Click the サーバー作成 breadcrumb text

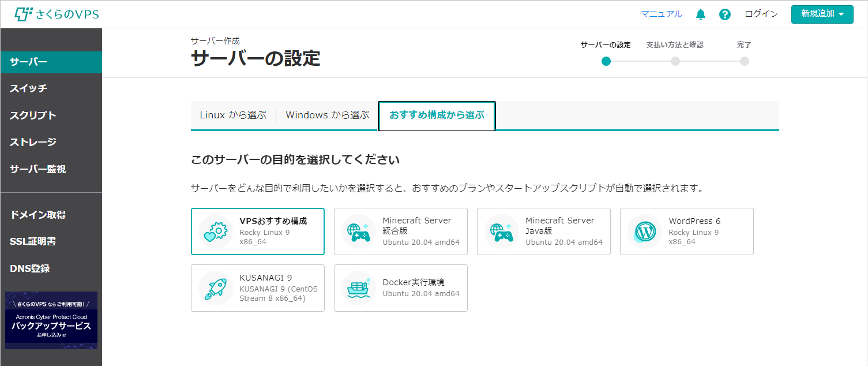pyautogui.click(x=215, y=41)
